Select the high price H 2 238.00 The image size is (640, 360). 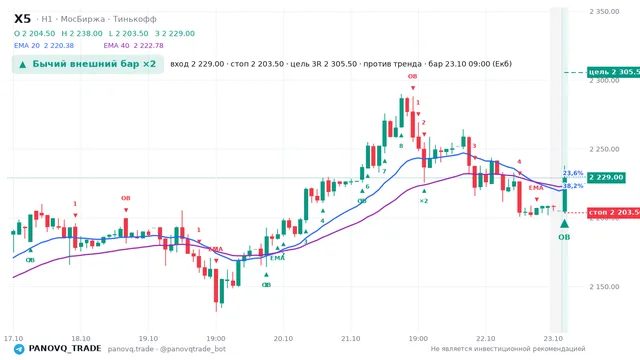coord(82,33)
